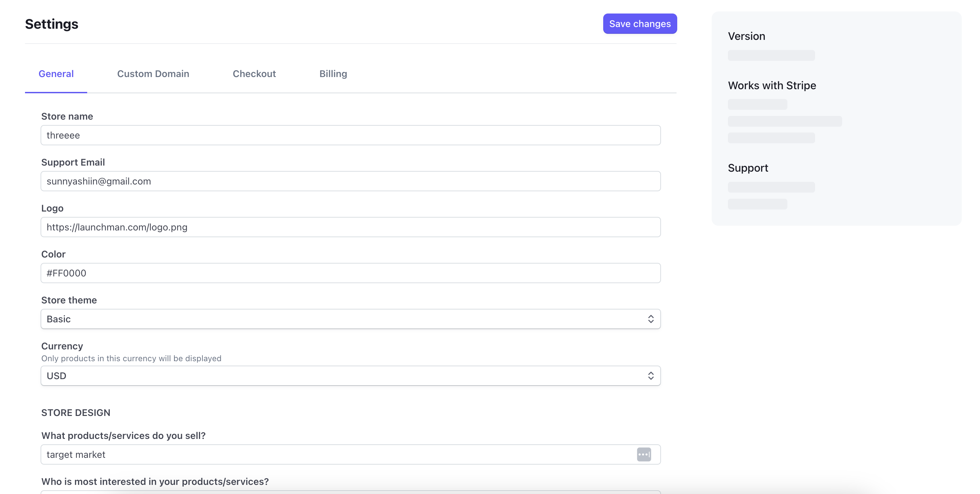Click the Version heading in sidebar
This screenshot has width=980, height=494.
[746, 36]
